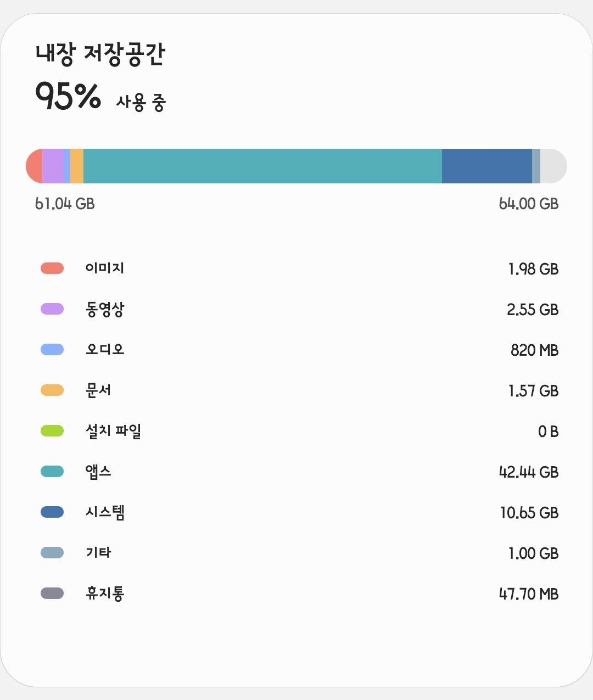This screenshot has height=700, width=593.
Task: Tap the 42.44 GB apps size value
Action: (529, 472)
